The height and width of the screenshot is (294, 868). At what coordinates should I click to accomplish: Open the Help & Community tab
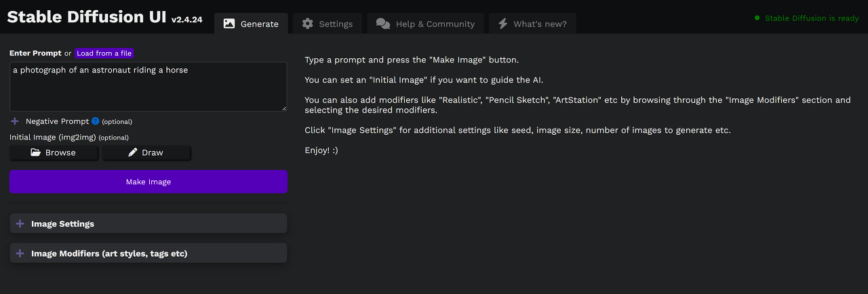[x=425, y=24]
